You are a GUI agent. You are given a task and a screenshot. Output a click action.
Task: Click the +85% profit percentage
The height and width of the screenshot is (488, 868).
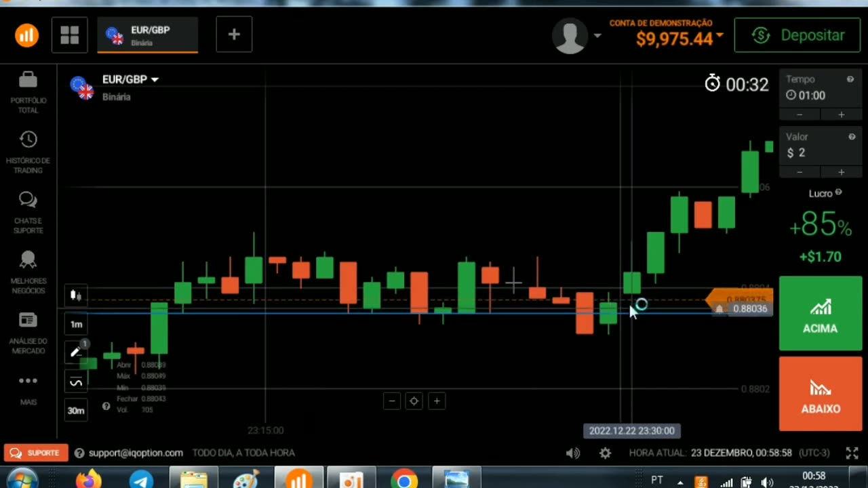(820, 226)
